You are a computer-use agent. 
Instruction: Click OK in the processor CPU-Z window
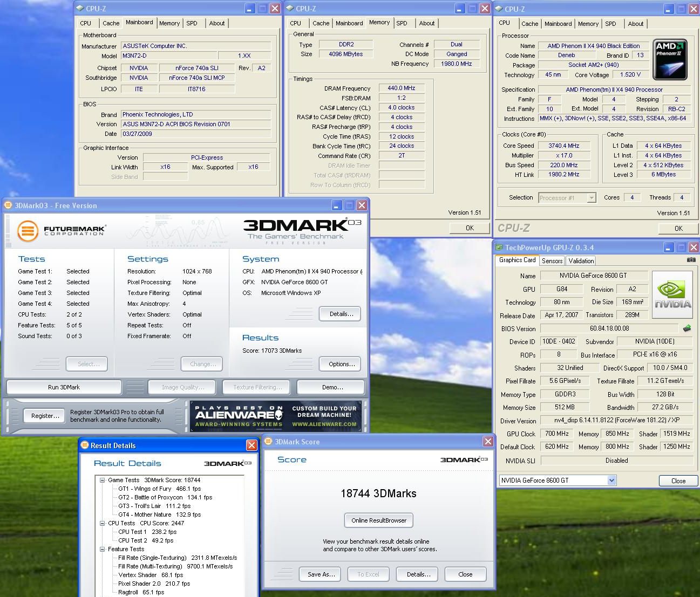click(x=678, y=229)
